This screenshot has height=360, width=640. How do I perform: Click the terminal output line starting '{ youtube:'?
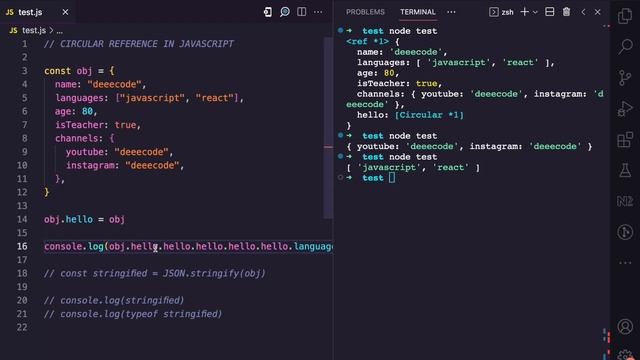[469, 147]
